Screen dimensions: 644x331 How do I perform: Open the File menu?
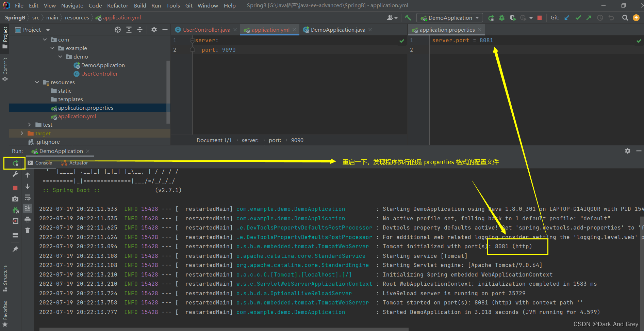click(x=19, y=5)
